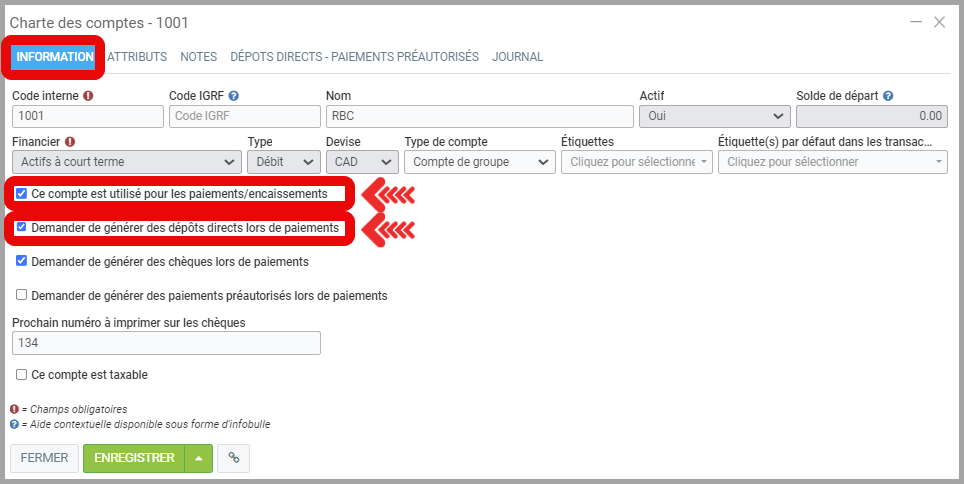964x484 pixels.
Task: Toggle 'Demander de générer des dépôts directs' checkbox
Action: [21, 228]
